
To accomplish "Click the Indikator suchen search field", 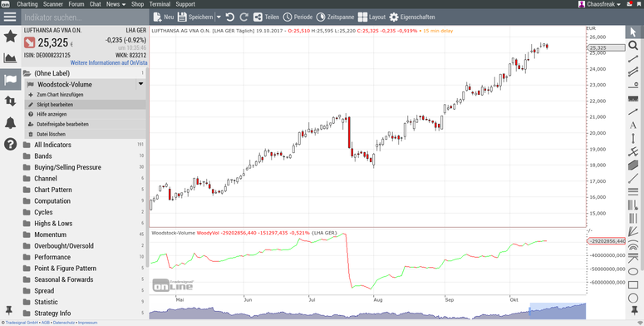I will point(84,17).
